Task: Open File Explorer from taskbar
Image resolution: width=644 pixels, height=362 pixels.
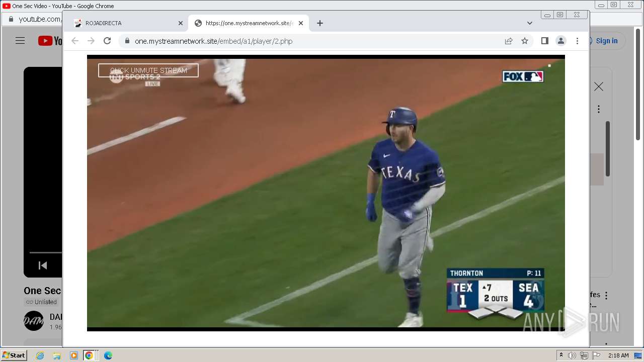Action: tap(57, 355)
